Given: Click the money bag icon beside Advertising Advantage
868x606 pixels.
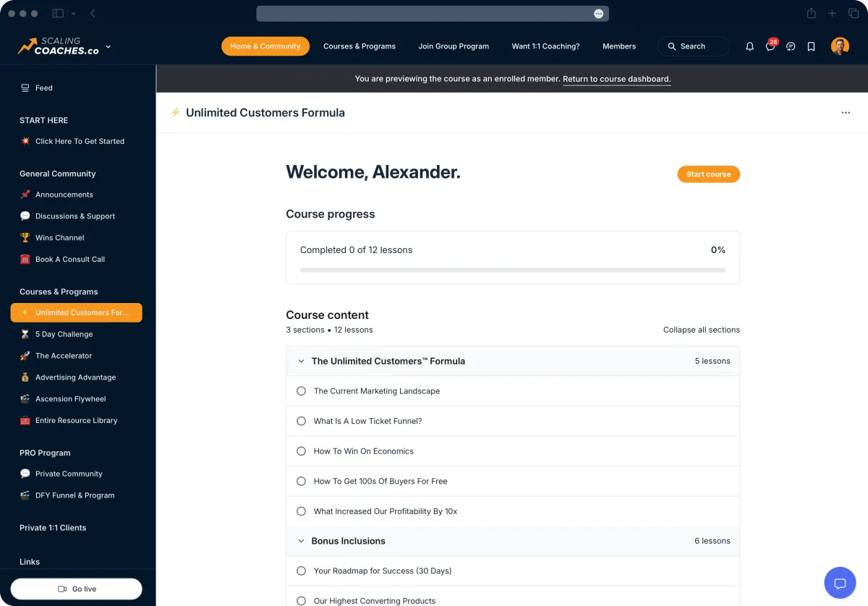Looking at the screenshot, I should click(25, 377).
